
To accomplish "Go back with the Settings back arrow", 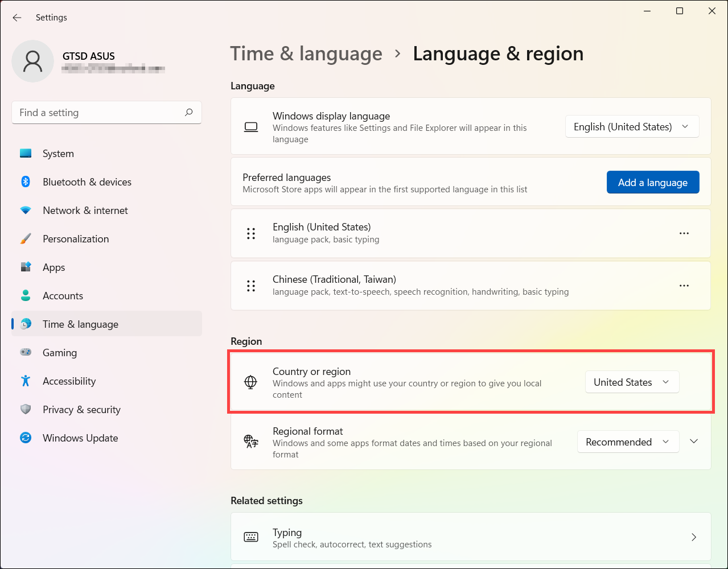I will (x=17, y=18).
